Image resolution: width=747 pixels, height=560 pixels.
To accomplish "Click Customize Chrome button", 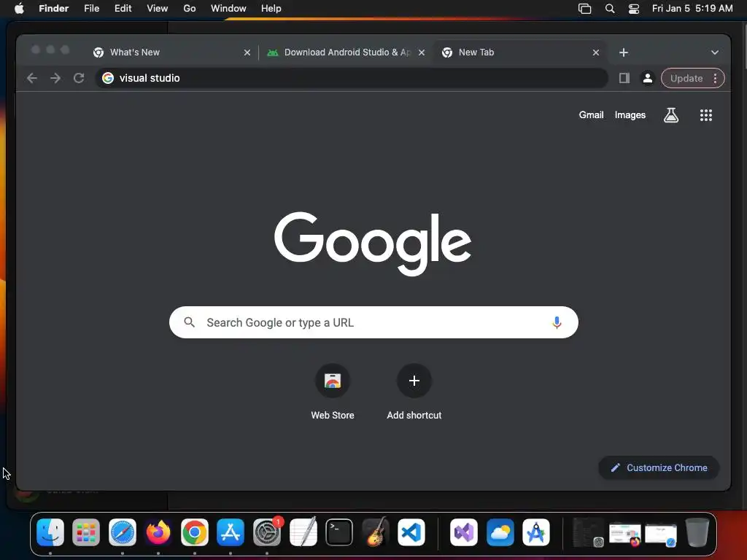I will click(x=659, y=467).
